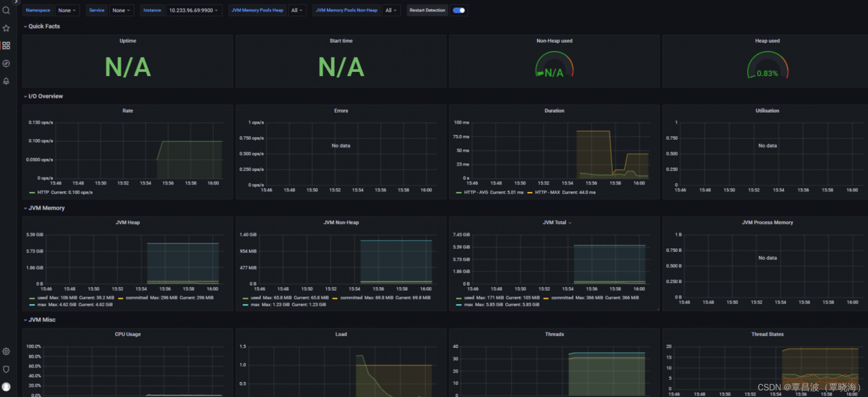Open the JVM Memory Pools Heap All dropdown

297,10
